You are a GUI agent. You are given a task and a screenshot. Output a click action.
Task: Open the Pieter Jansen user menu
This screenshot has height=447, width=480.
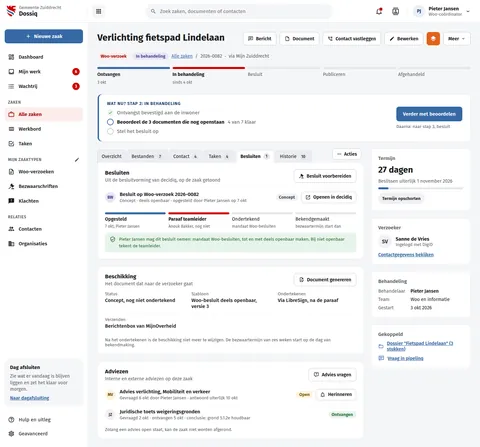pos(441,11)
